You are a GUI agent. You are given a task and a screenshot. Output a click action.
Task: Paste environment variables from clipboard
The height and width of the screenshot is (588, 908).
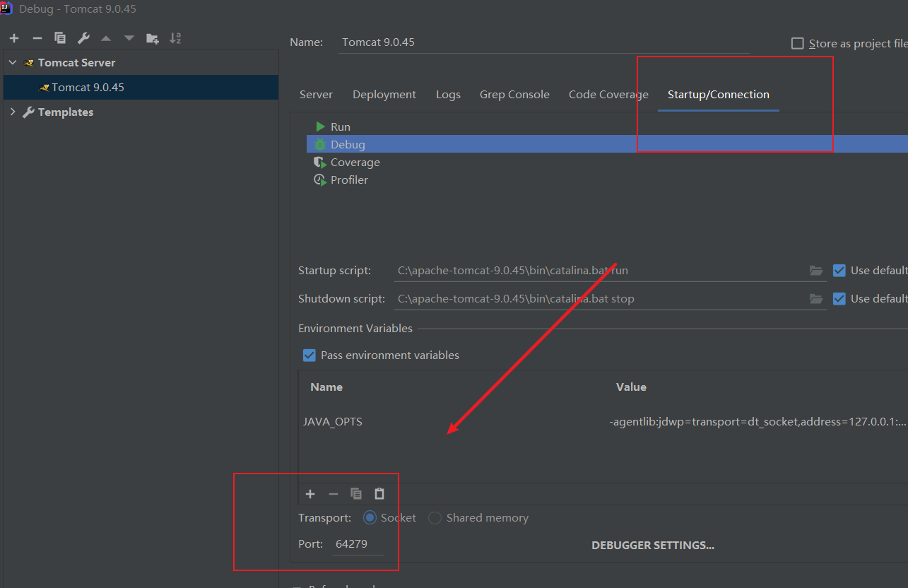tap(379, 494)
